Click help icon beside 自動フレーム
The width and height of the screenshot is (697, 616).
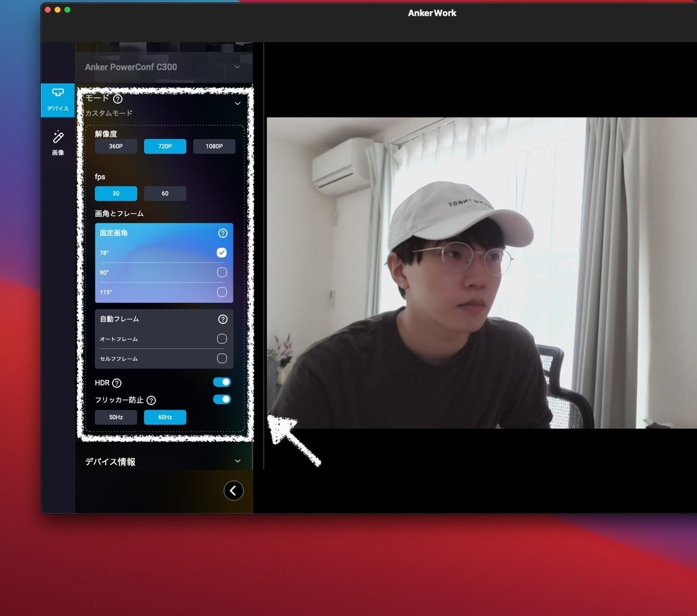222,319
